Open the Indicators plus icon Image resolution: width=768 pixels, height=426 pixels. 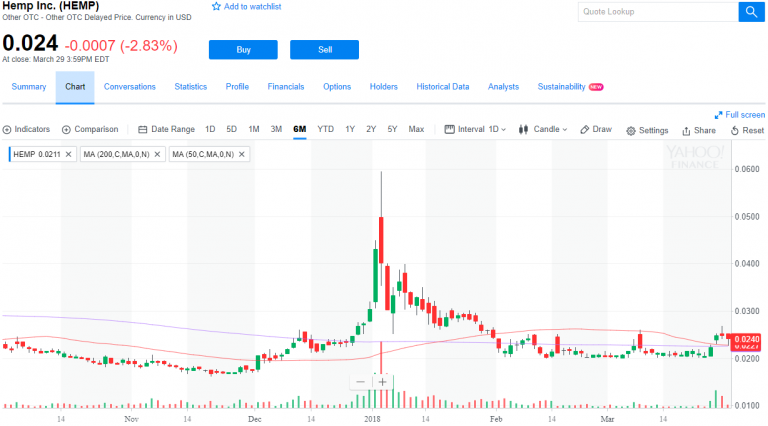(x=8, y=129)
